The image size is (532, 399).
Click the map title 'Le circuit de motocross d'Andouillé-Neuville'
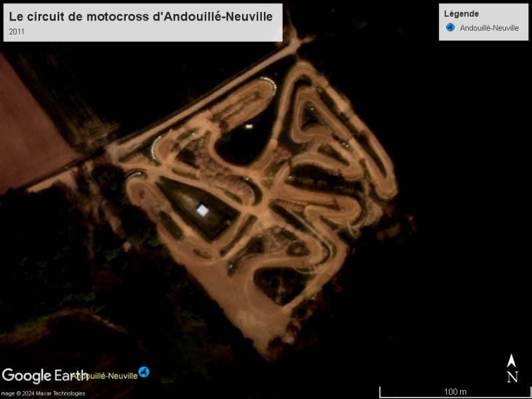click(141, 16)
